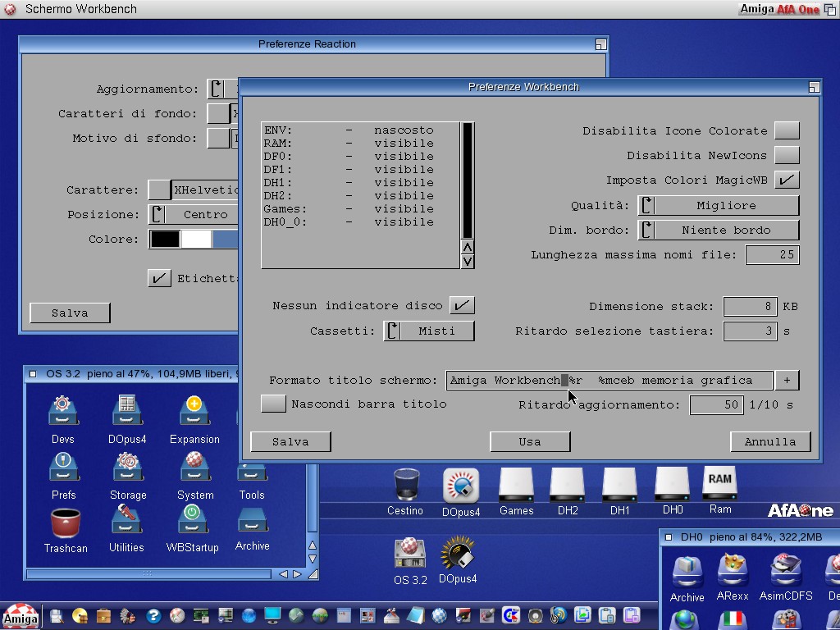840x630 pixels.
Task: Open the Prefs drawer icon
Action: (63, 468)
